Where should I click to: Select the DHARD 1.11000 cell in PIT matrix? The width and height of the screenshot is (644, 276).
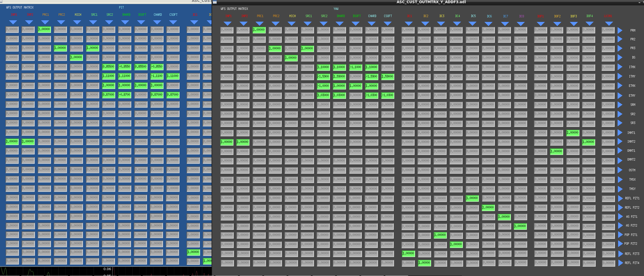click(125, 76)
